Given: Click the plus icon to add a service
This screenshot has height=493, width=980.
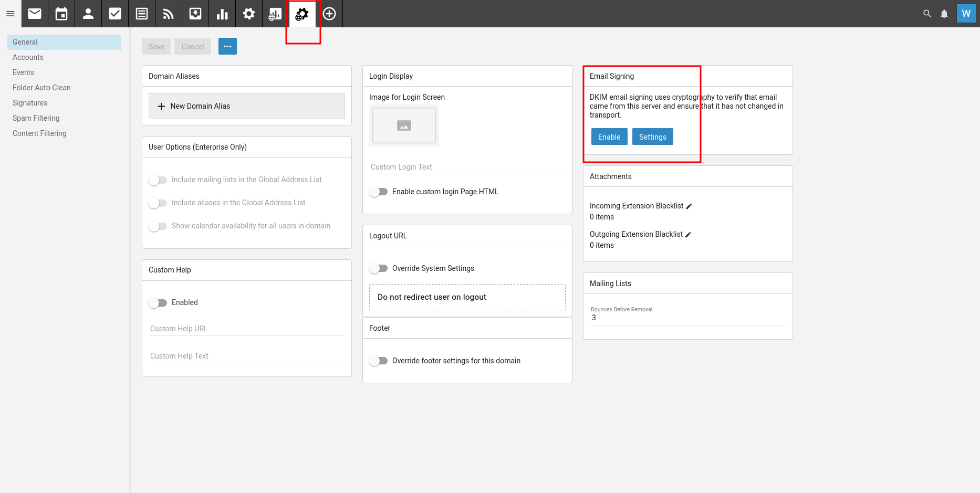Looking at the screenshot, I should click(330, 13).
